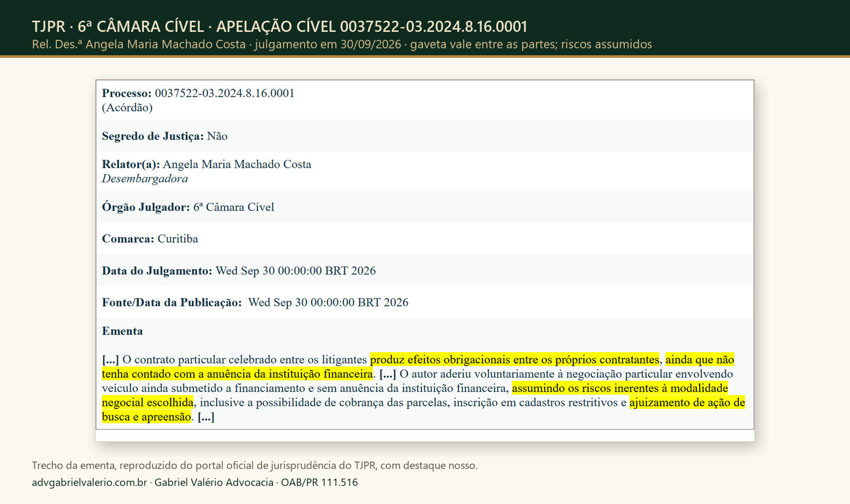
Task: Click the Relator(a) name 'Angela Maria Machado Costa' in the table
Action: pyautogui.click(x=237, y=164)
